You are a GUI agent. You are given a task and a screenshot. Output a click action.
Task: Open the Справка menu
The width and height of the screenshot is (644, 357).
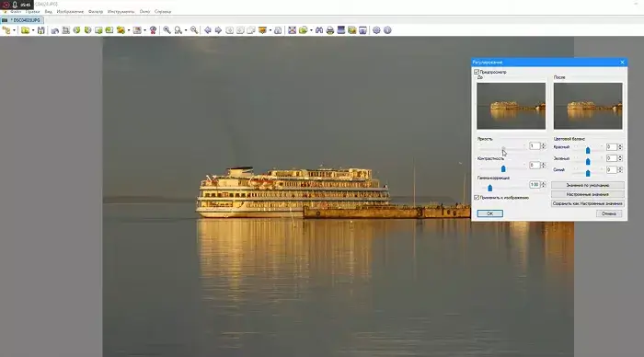point(163,12)
